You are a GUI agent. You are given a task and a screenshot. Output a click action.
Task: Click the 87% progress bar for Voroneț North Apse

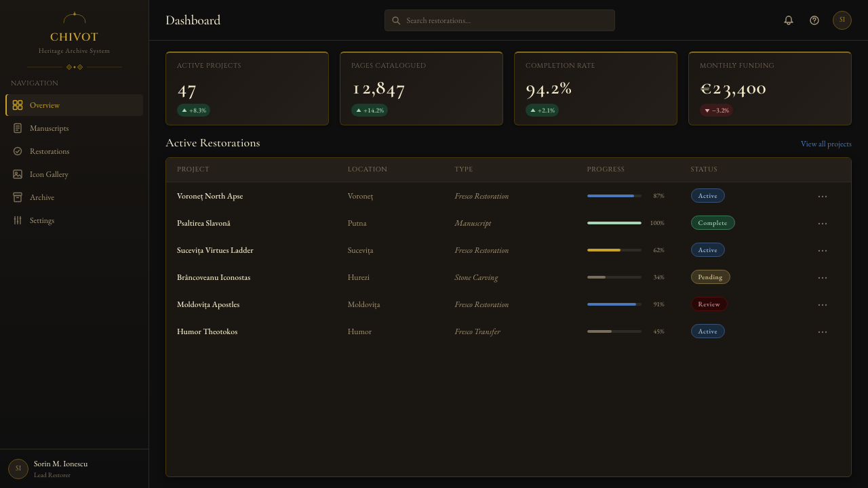614,196
